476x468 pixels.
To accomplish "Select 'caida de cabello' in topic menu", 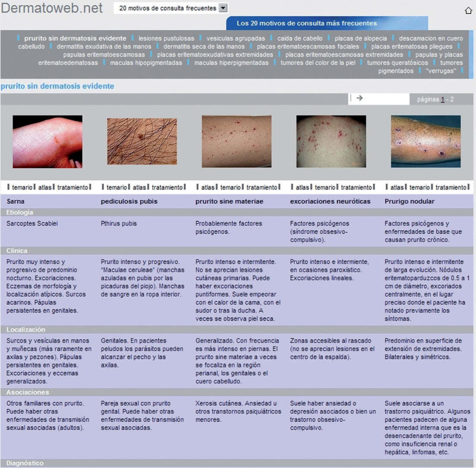I will pos(300,38).
